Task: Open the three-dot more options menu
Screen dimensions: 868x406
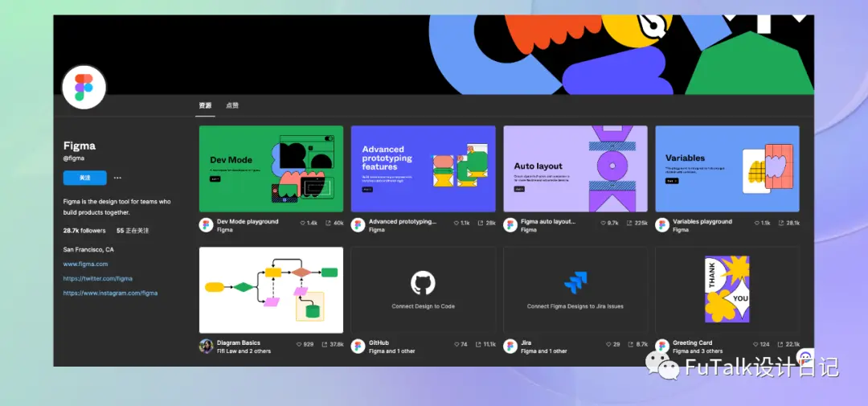Action: [x=117, y=178]
